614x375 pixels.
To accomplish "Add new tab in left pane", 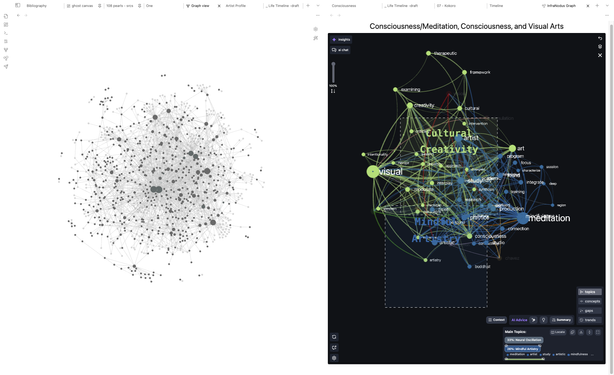I will (x=308, y=5).
